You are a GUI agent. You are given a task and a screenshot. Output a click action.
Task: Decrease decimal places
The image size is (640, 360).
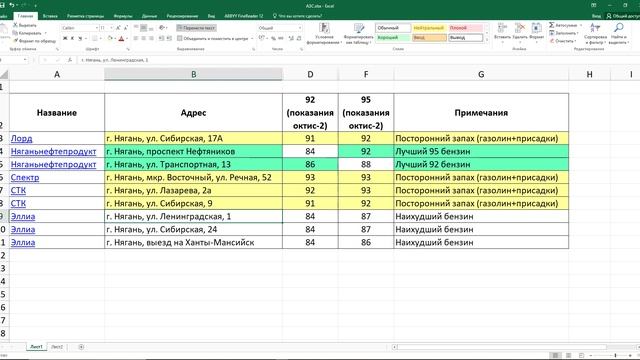tap(299, 38)
